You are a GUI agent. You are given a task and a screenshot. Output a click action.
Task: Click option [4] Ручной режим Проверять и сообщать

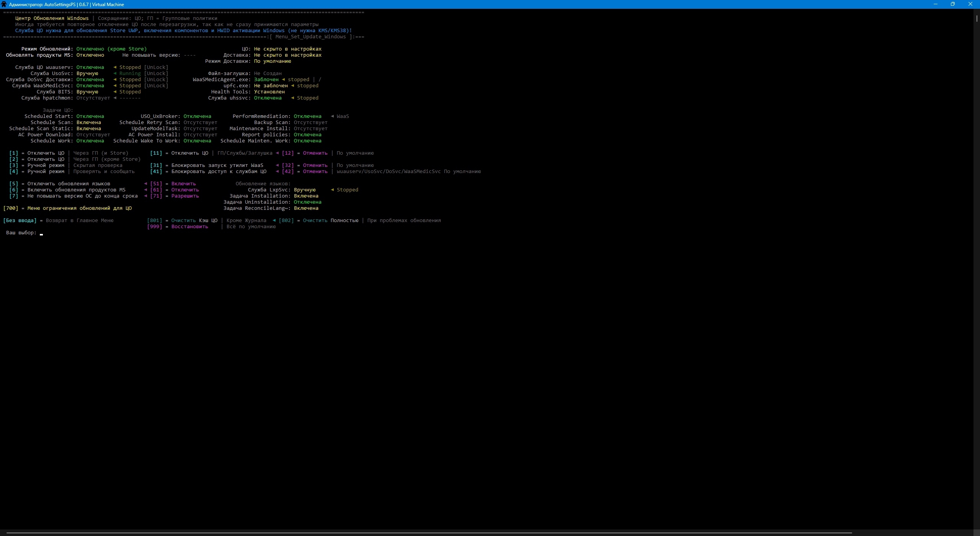(x=72, y=172)
